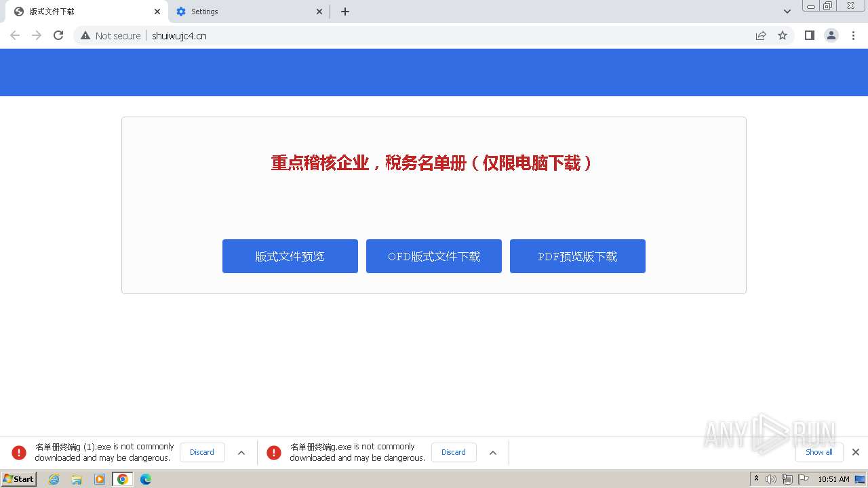Switch to the Settings tab
The width and height of the screenshot is (868, 488).
[249, 12]
